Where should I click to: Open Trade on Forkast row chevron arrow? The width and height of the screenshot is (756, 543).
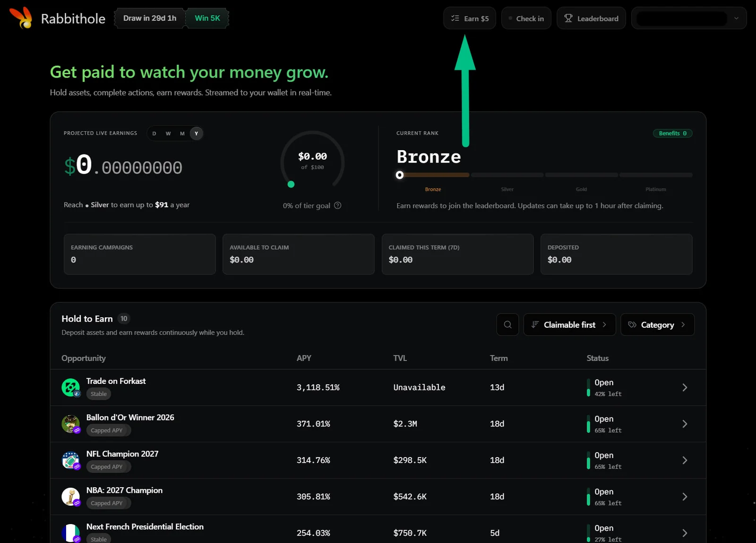tap(685, 388)
